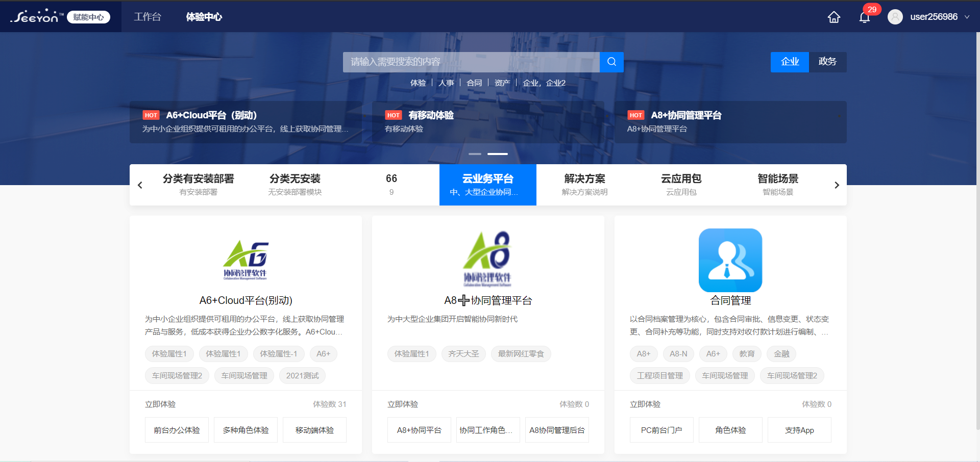Open 合同管理 card title

pos(730,300)
